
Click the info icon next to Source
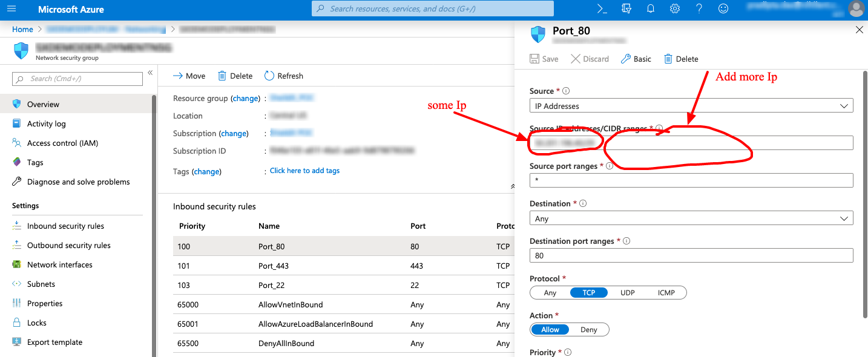click(x=566, y=91)
